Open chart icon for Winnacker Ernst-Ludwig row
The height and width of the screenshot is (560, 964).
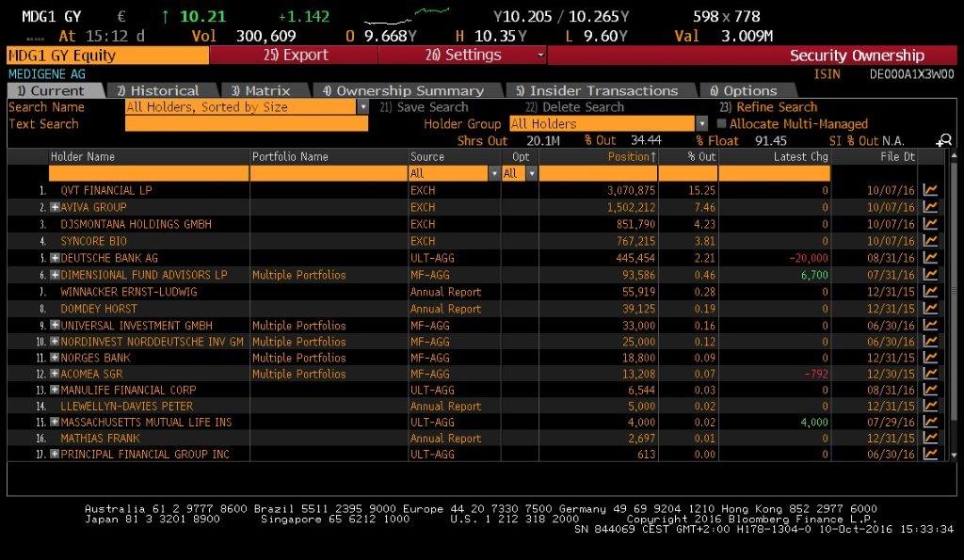point(930,292)
